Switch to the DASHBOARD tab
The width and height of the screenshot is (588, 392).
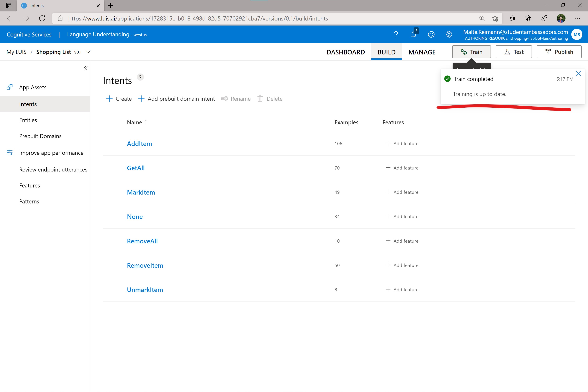[346, 52]
